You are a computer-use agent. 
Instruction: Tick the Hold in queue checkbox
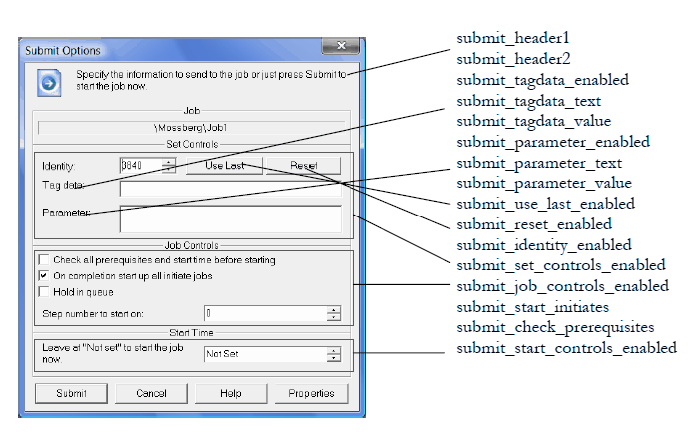43,291
